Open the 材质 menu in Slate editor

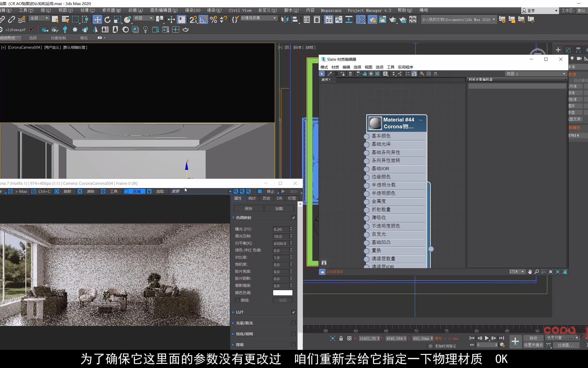(335, 67)
